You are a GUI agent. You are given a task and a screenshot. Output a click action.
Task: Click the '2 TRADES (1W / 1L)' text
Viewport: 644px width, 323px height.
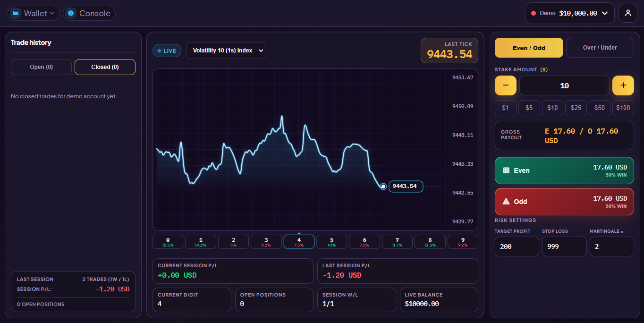[106, 279]
